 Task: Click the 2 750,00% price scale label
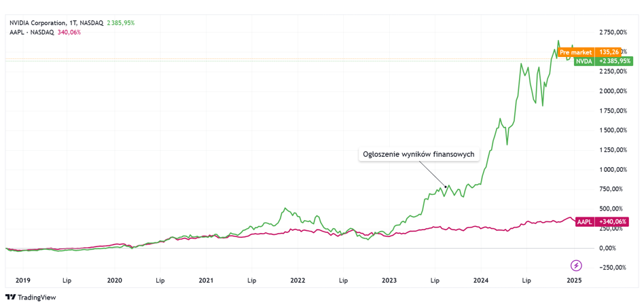[x=613, y=32]
